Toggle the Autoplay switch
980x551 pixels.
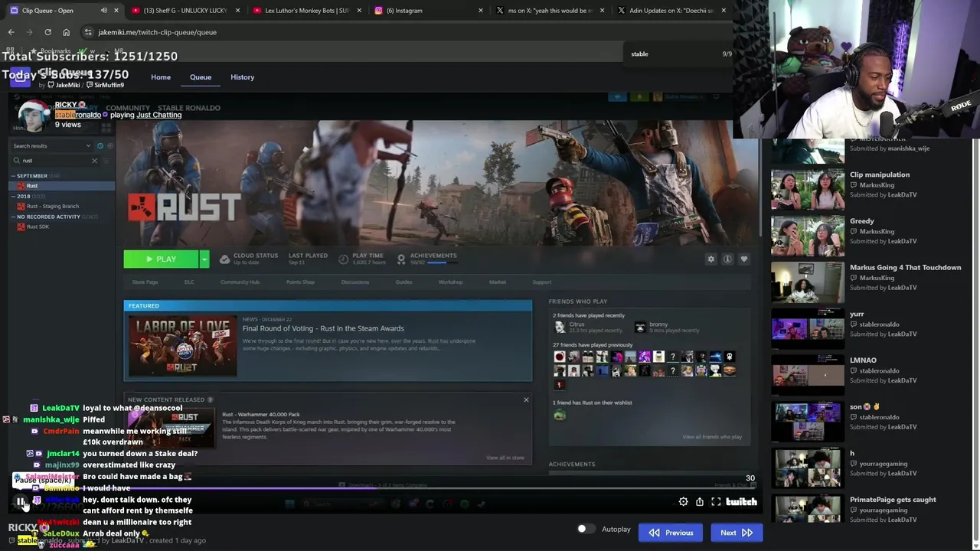point(586,529)
